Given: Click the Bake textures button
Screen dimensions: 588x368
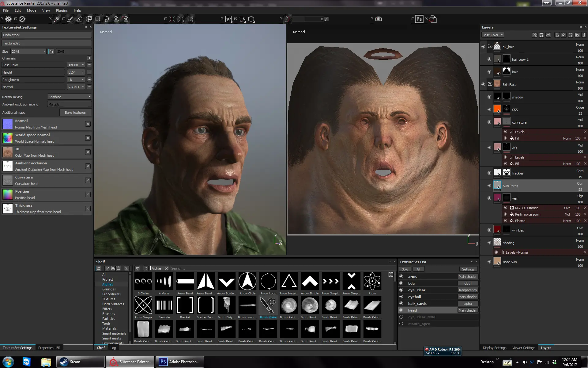Looking at the screenshot, I should click(75, 113).
